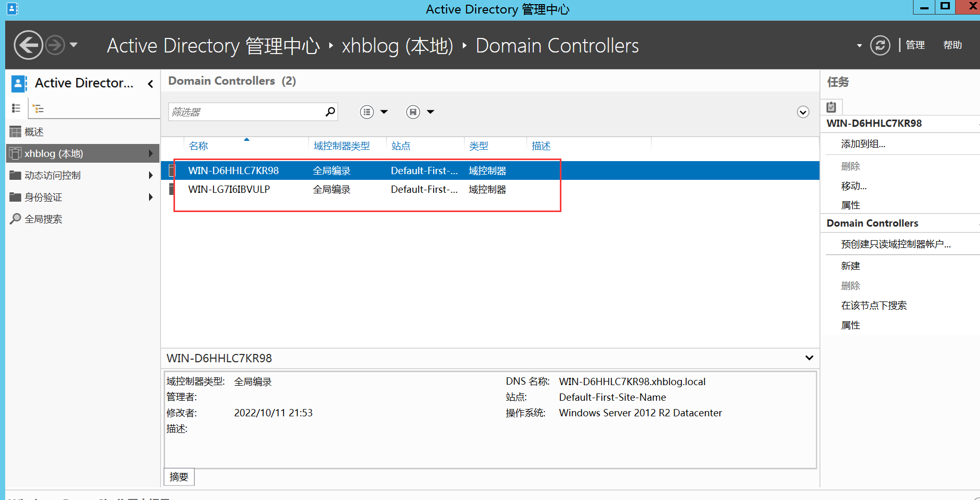This screenshot has width=980, height=500.
Task: Click 全局编录 cell in WIN-LG7I6IBVULP row
Action: pos(331,189)
